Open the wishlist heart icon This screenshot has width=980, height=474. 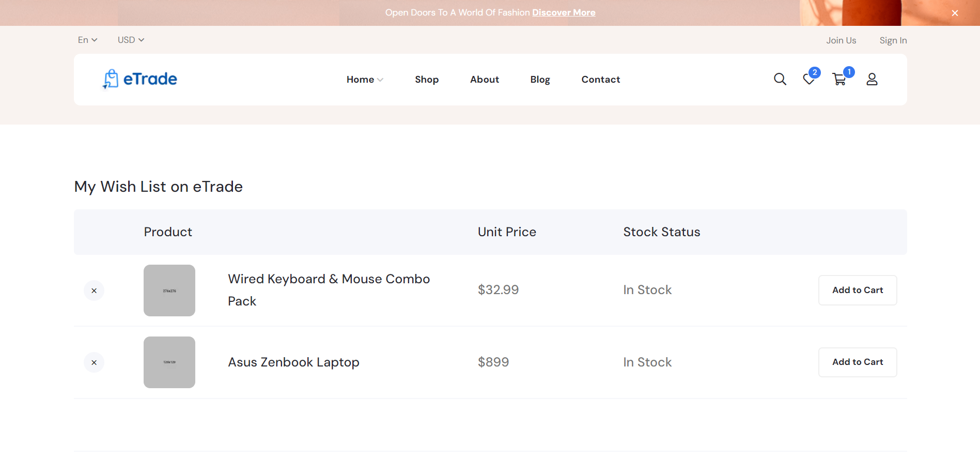coord(809,79)
